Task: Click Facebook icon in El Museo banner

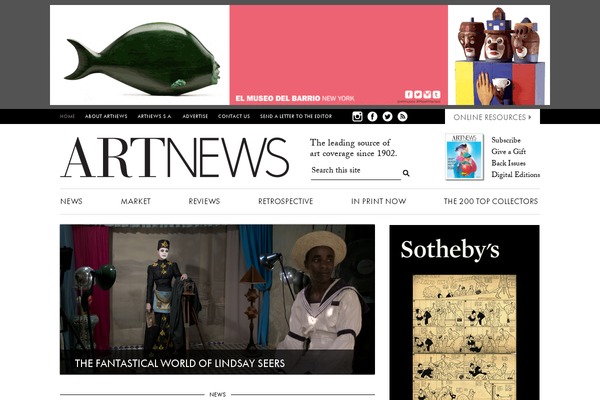Action: pyautogui.click(x=409, y=94)
